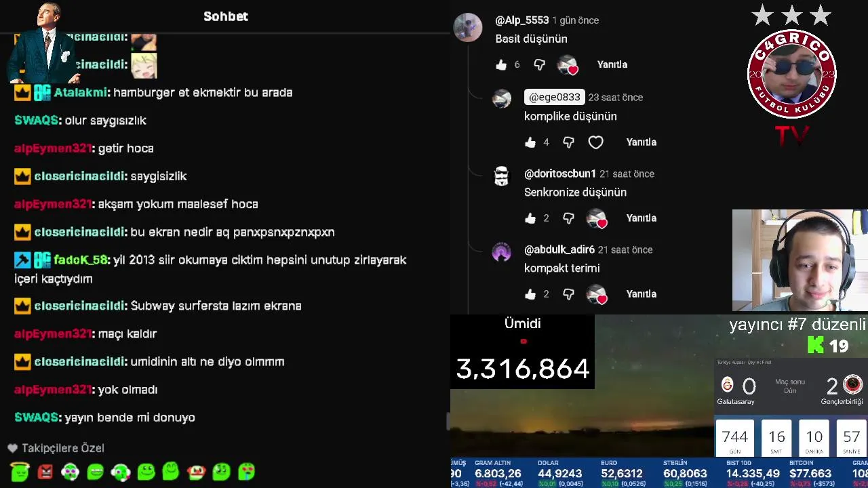Click username fadoK_58 in chat

[80, 260]
